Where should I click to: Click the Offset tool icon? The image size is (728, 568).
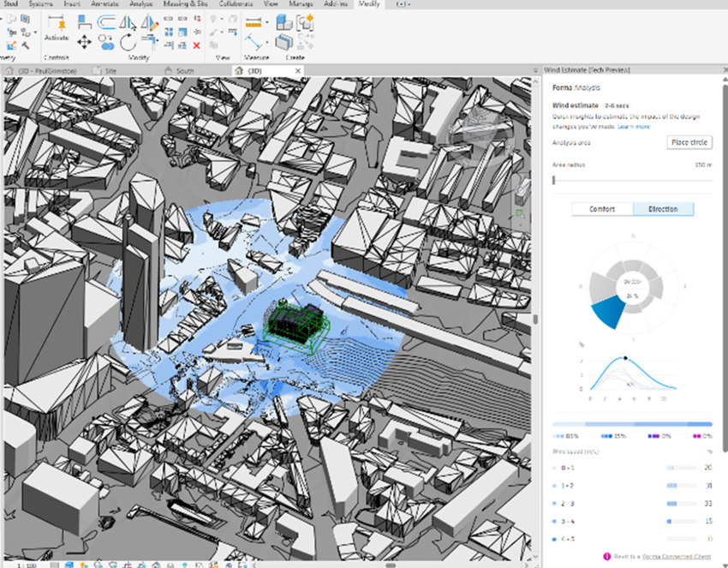tap(107, 24)
